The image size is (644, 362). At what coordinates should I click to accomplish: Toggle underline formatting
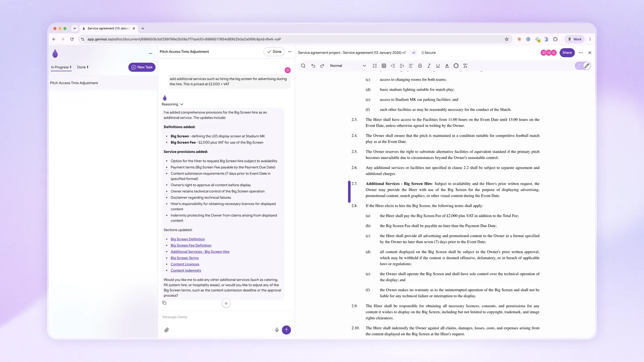[438, 66]
